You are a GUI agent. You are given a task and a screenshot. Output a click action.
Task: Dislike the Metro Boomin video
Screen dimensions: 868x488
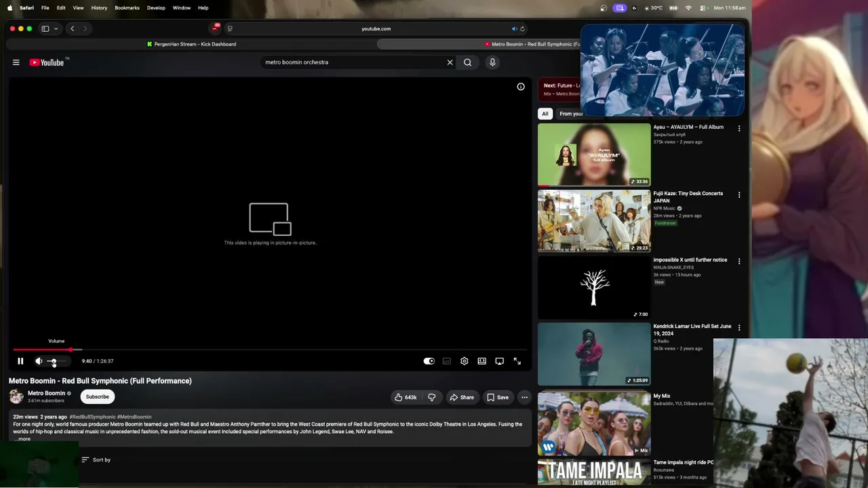coord(432,397)
